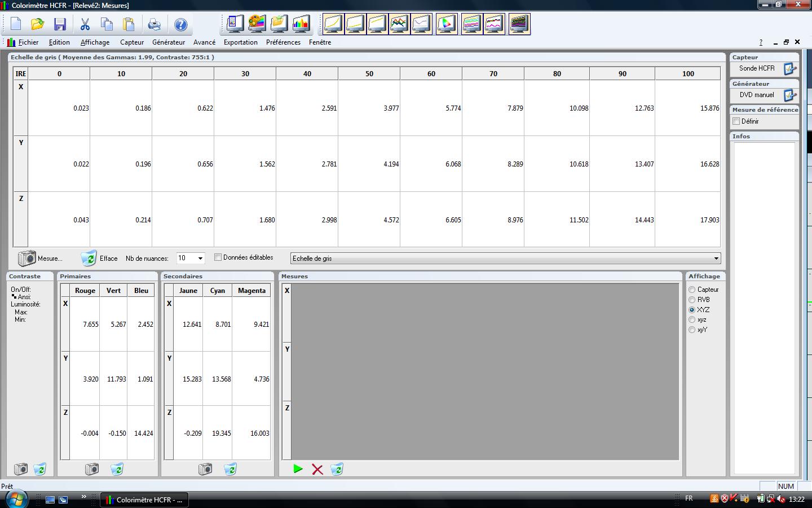The image size is (812, 508).
Task: Select the lowercase xyz radio button
Action: [x=692, y=320]
